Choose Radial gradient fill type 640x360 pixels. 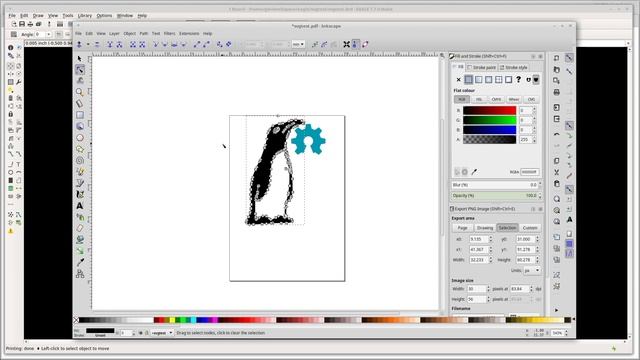489,80
